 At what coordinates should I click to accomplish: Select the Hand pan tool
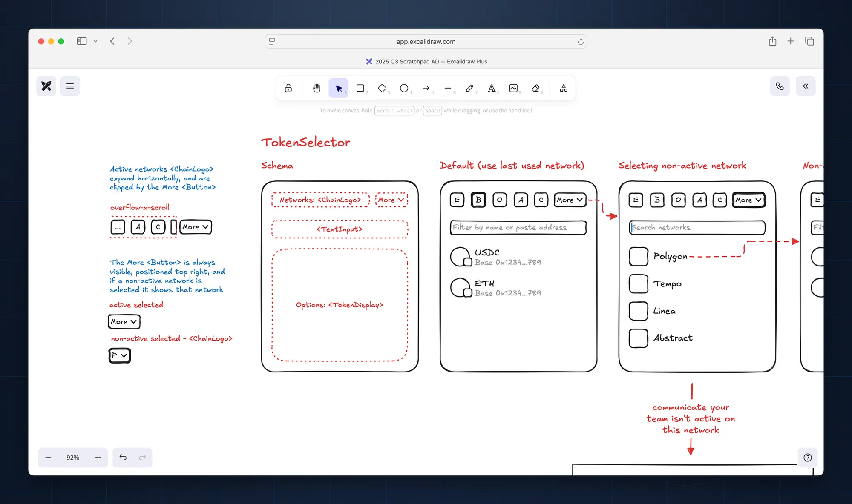(x=317, y=88)
